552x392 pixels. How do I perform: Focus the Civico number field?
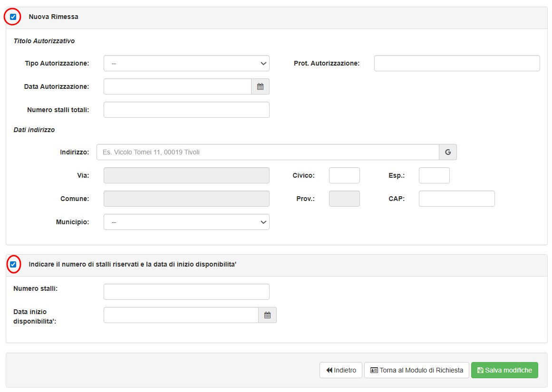coord(344,175)
